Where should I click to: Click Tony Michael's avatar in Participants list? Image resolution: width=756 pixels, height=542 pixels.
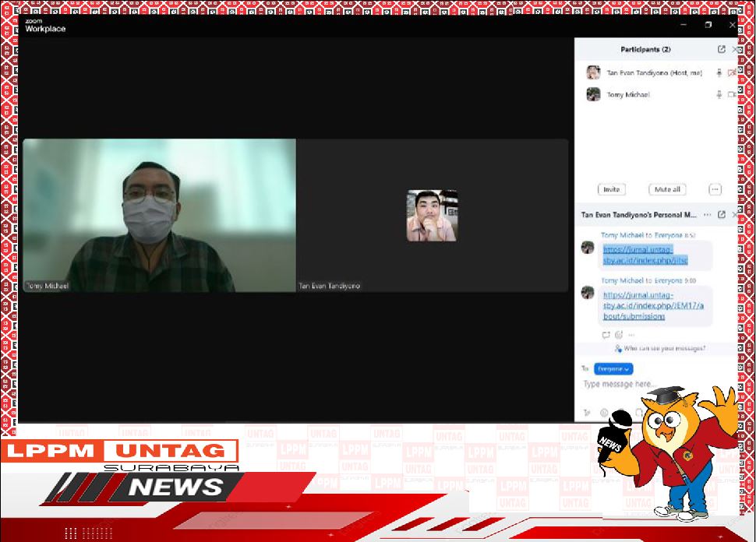point(593,94)
